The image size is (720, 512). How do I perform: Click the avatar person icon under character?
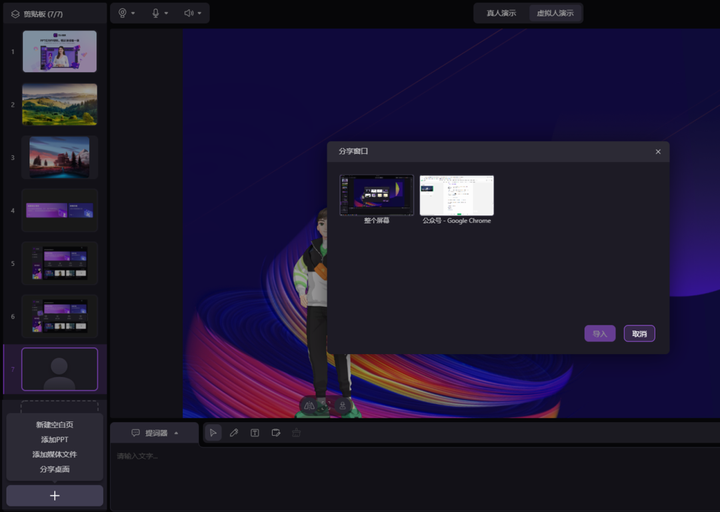343,405
